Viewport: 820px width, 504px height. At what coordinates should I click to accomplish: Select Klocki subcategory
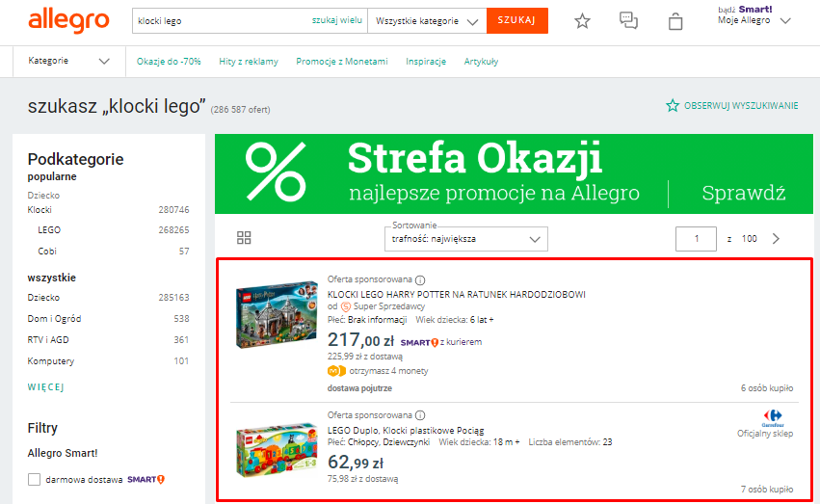click(40, 210)
